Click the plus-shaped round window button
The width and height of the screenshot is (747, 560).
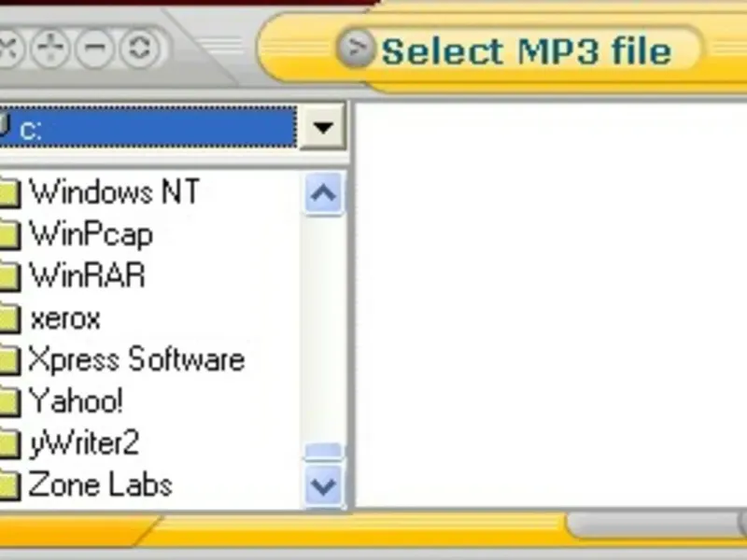pyautogui.click(x=51, y=48)
